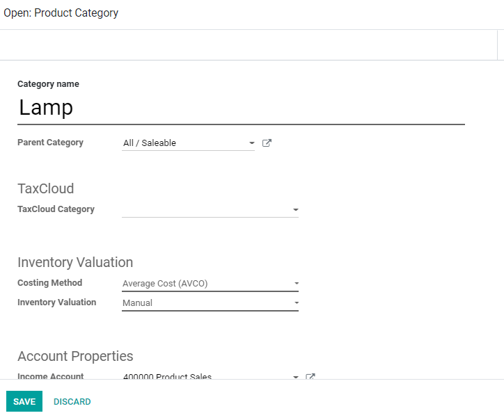Screen dimensions: 504x420
Task: Click the 'Account Properties' section heading
Action: click(75, 356)
